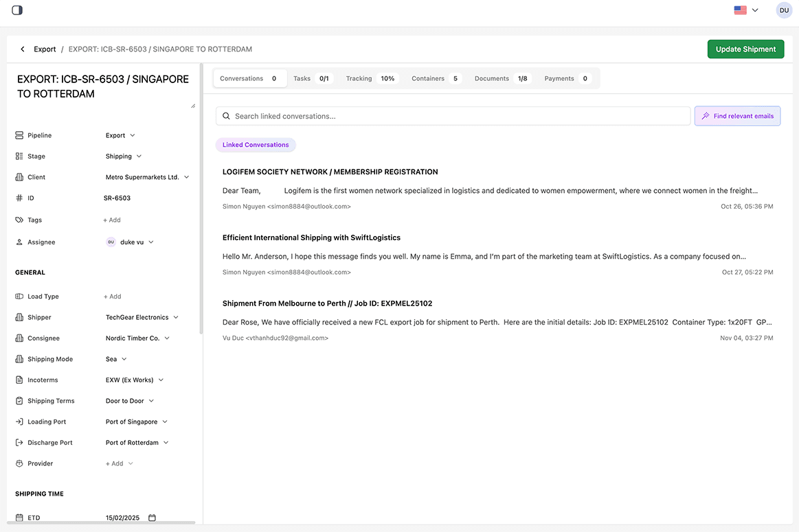The height and width of the screenshot is (532, 799).
Task: Click the Export breadcrumb link
Action: [45, 49]
